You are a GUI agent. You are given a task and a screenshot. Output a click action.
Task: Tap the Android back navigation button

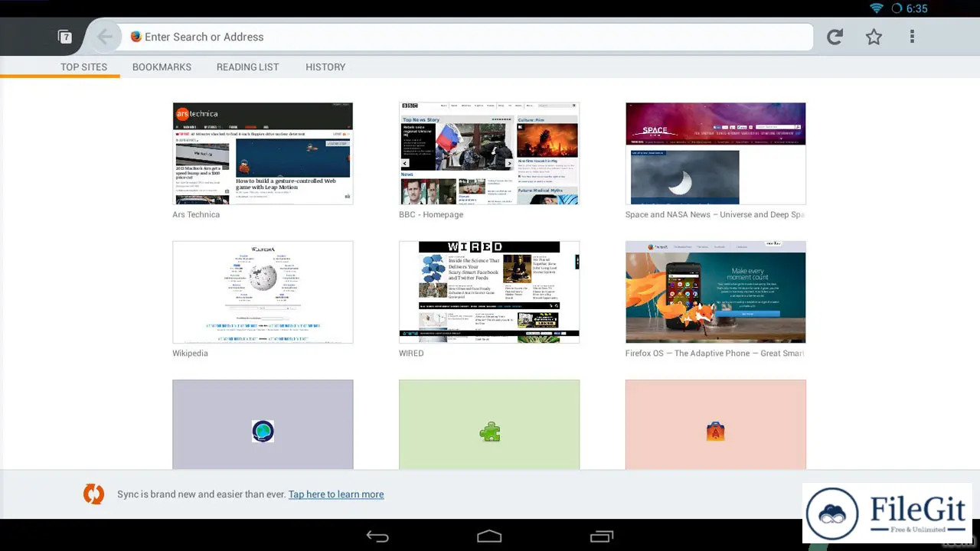[x=377, y=536]
